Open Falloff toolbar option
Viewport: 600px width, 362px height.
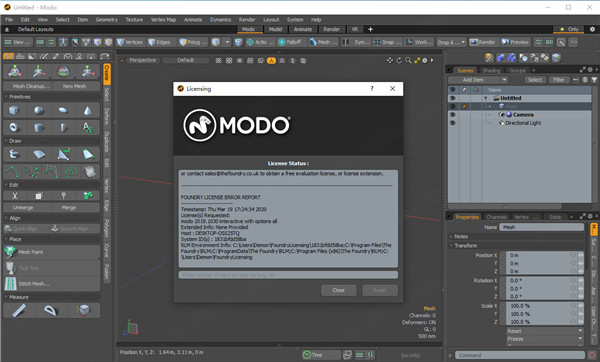[290, 42]
